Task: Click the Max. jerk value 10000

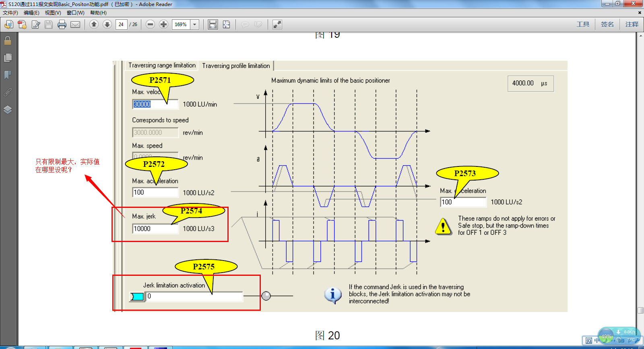Action: coord(155,229)
